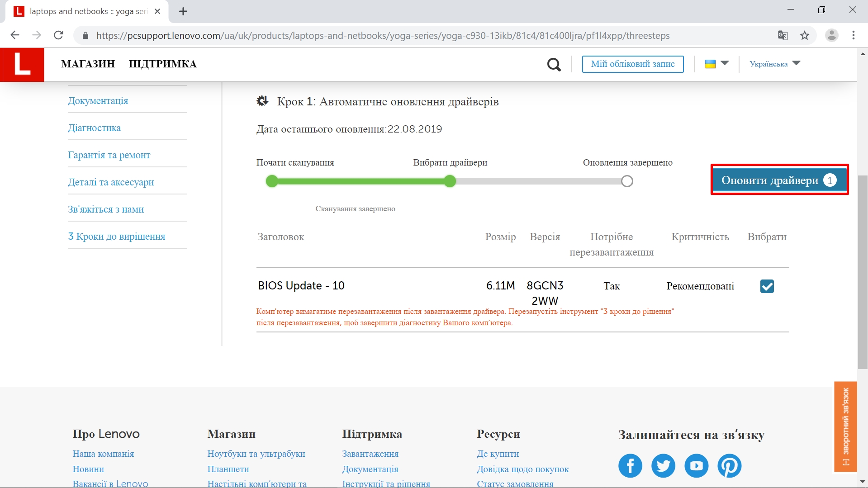Click the Почати сканування progress node
The width and height of the screenshot is (868, 488).
pos(272,181)
